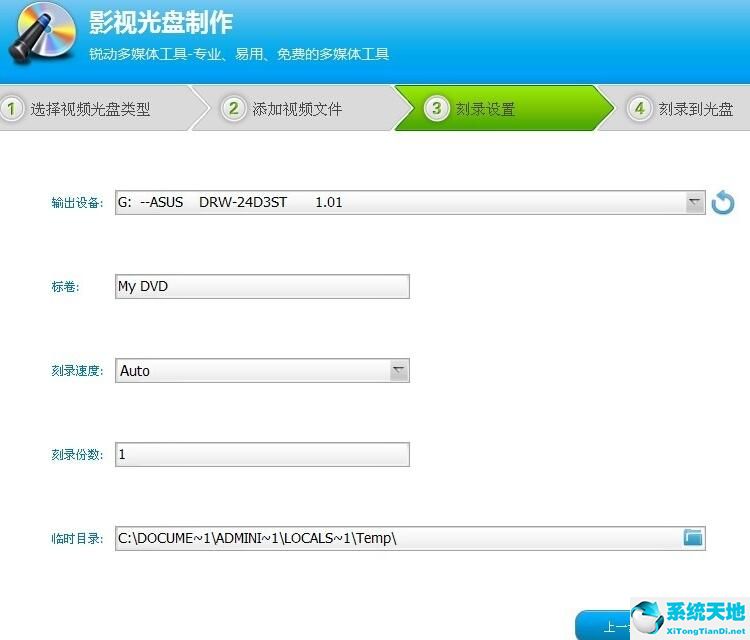Open the output device dropdown arrow
The image size is (750, 640).
pyautogui.click(x=695, y=202)
